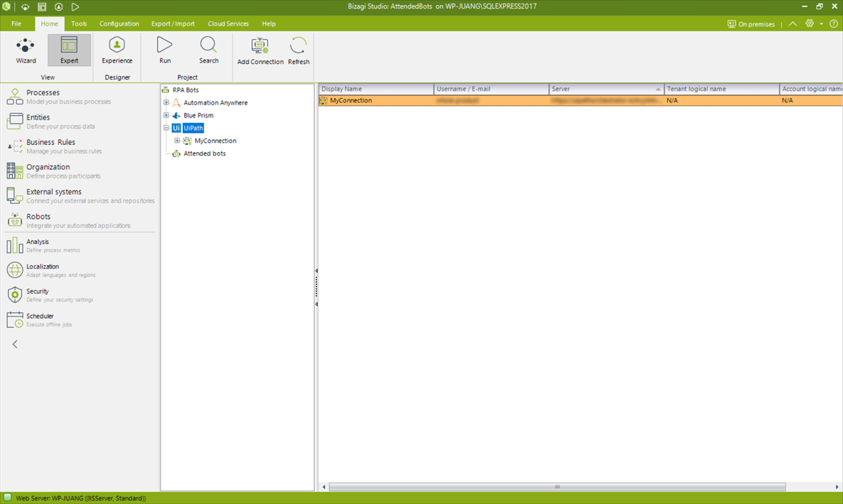
Task: Expand the Blue Prism node
Action: [166, 115]
